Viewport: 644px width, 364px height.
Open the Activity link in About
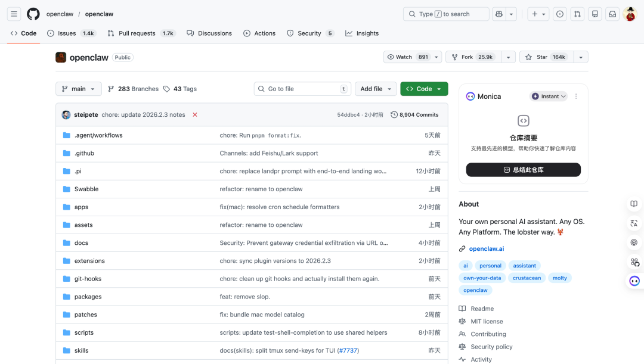click(x=481, y=359)
